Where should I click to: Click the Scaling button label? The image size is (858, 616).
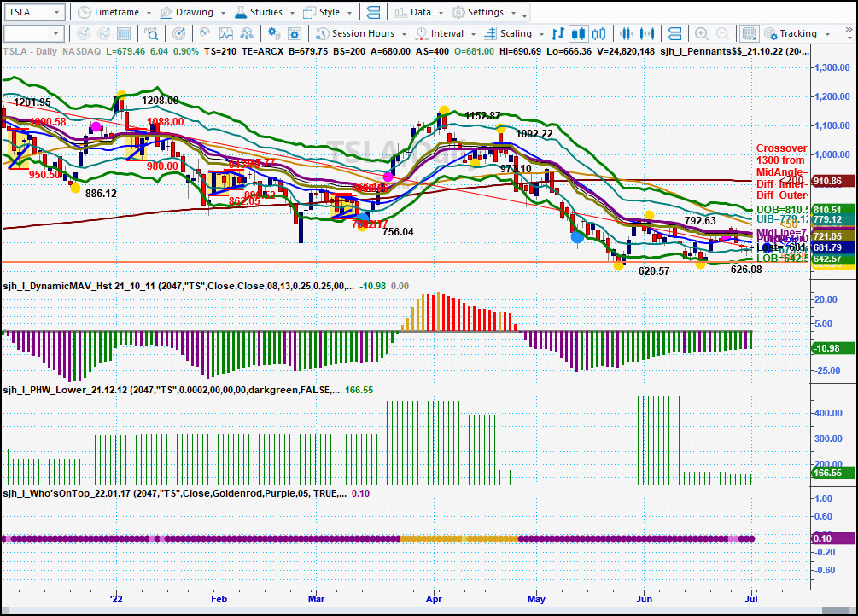pos(516,33)
